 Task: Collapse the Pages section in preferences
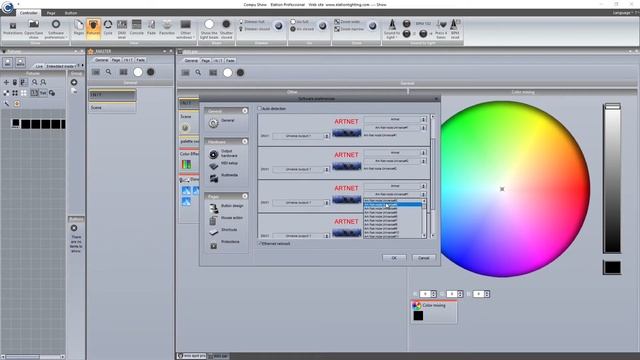244,196
